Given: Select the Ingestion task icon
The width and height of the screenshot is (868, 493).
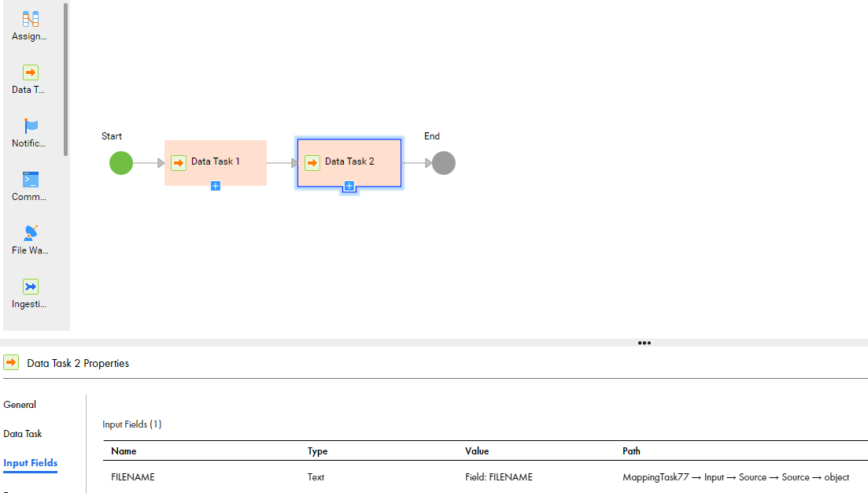Looking at the screenshot, I should (31, 287).
